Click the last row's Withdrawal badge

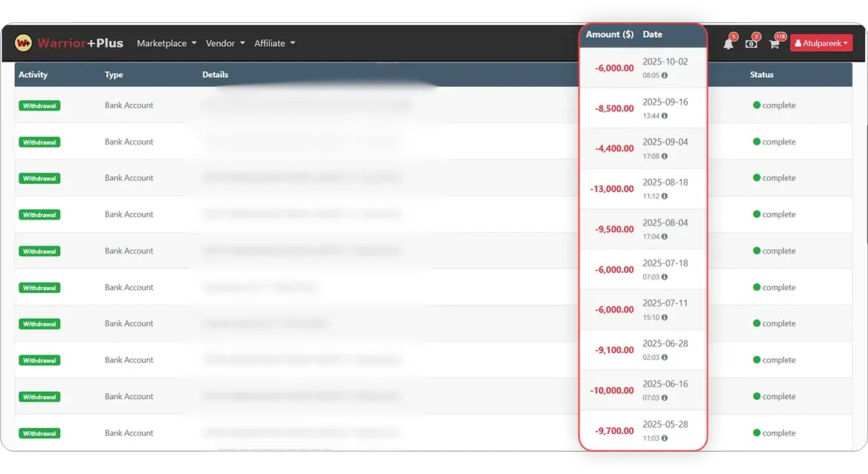pyautogui.click(x=39, y=433)
